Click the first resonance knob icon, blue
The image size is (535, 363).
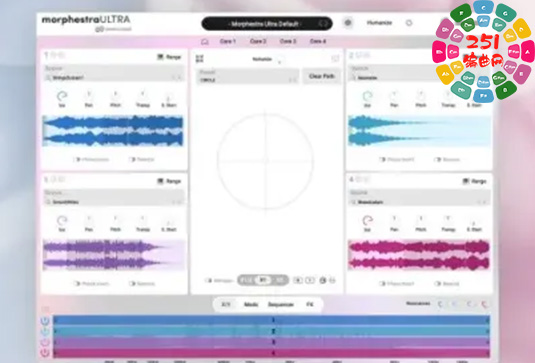[x=441, y=304]
